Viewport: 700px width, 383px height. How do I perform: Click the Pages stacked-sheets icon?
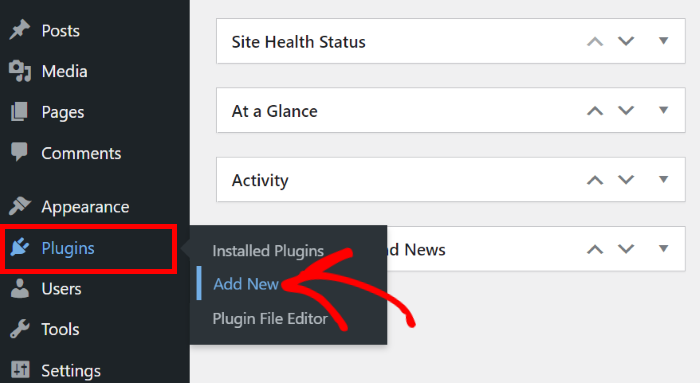point(19,112)
